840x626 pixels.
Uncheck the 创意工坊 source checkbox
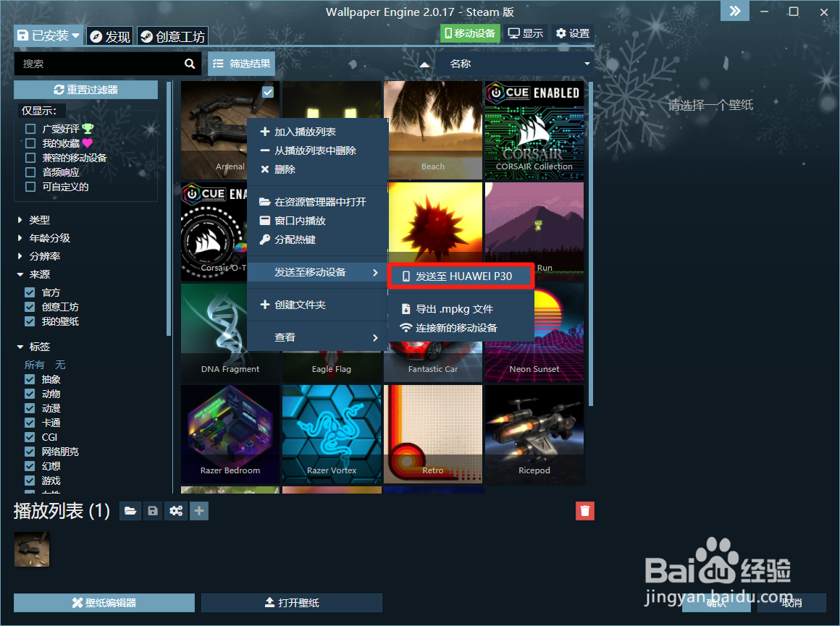(30, 307)
